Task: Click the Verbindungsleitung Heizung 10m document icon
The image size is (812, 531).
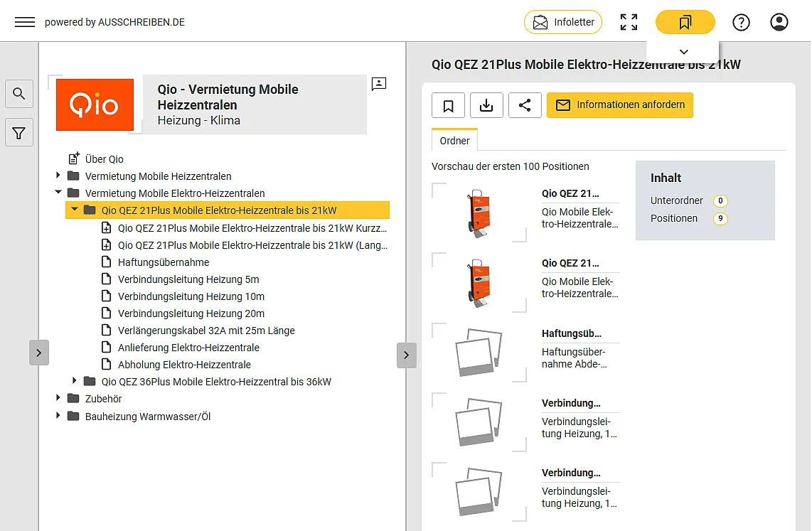Action: pyautogui.click(x=106, y=296)
